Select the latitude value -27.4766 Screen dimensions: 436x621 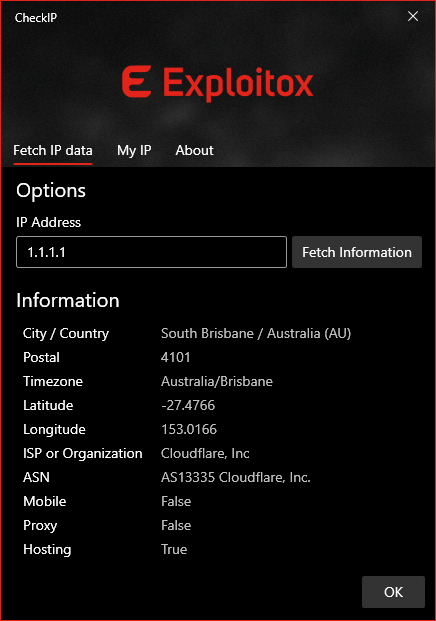coord(188,405)
